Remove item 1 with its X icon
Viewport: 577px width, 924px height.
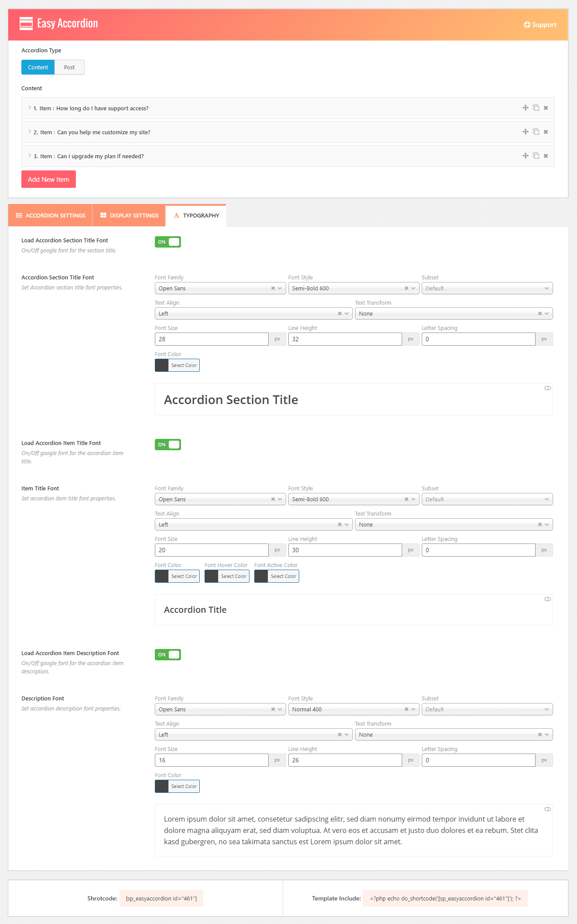(x=546, y=108)
